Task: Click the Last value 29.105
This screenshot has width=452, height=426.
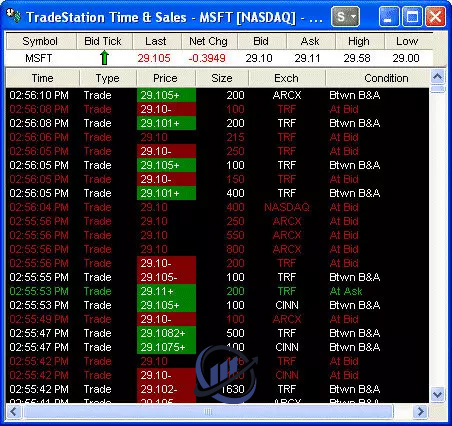Action: [154, 58]
